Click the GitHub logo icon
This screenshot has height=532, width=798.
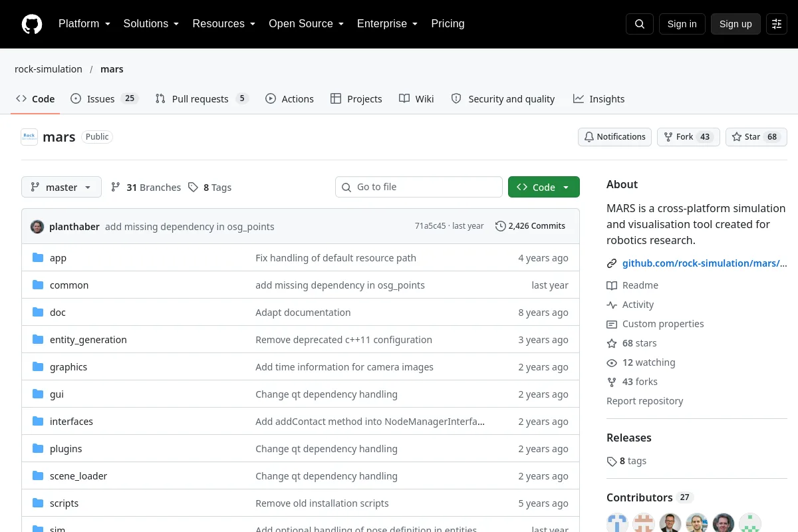click(32, 24)
